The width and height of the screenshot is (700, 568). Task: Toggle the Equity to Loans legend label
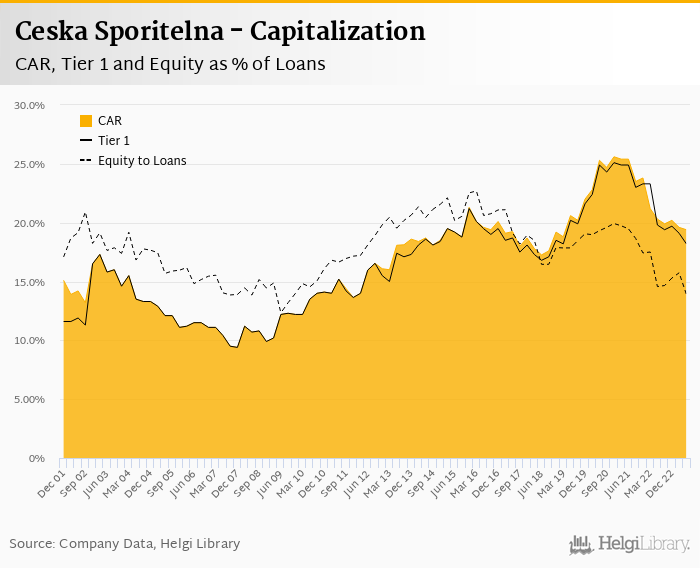(x=142, y=161)
